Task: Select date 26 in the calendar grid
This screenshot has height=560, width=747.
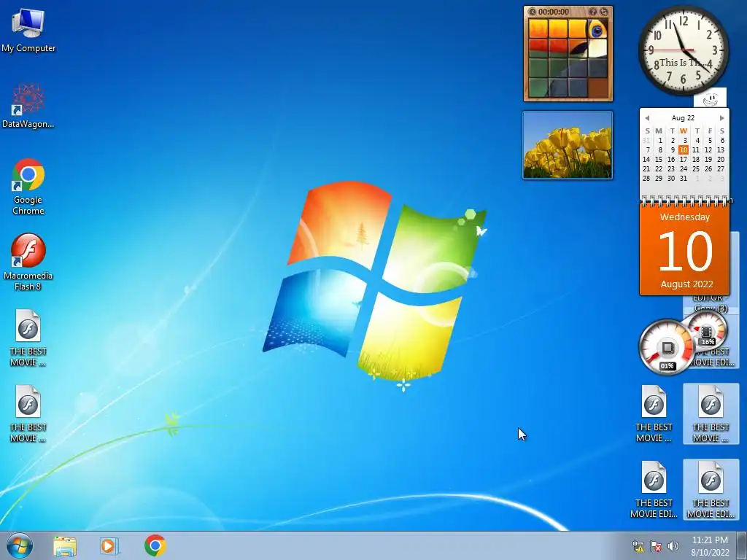Action: (708, 168)
